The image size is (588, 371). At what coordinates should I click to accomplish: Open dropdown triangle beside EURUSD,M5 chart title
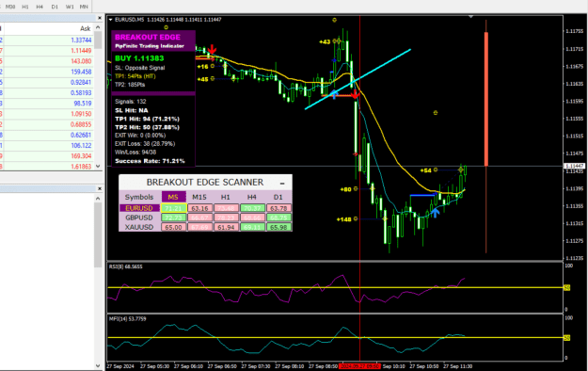tap(111, 20)
